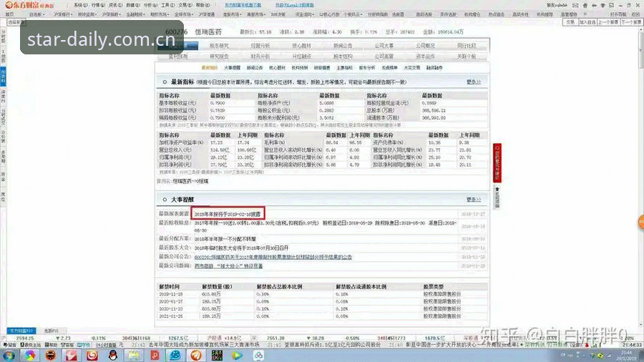This screenshot has width=644, height=362.
Task: Jump to 股东分析 sub-navigation link
Action: tap(367, 68)
